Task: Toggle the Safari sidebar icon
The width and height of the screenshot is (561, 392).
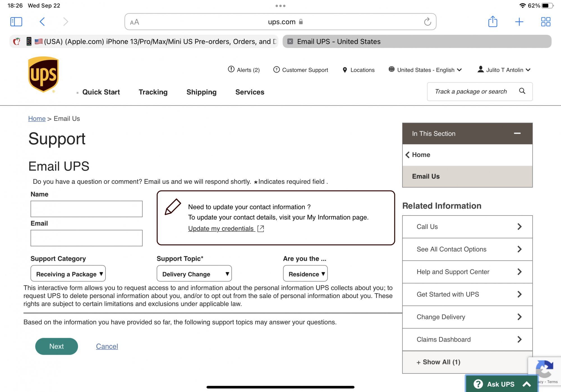Action: pos(16,22)
